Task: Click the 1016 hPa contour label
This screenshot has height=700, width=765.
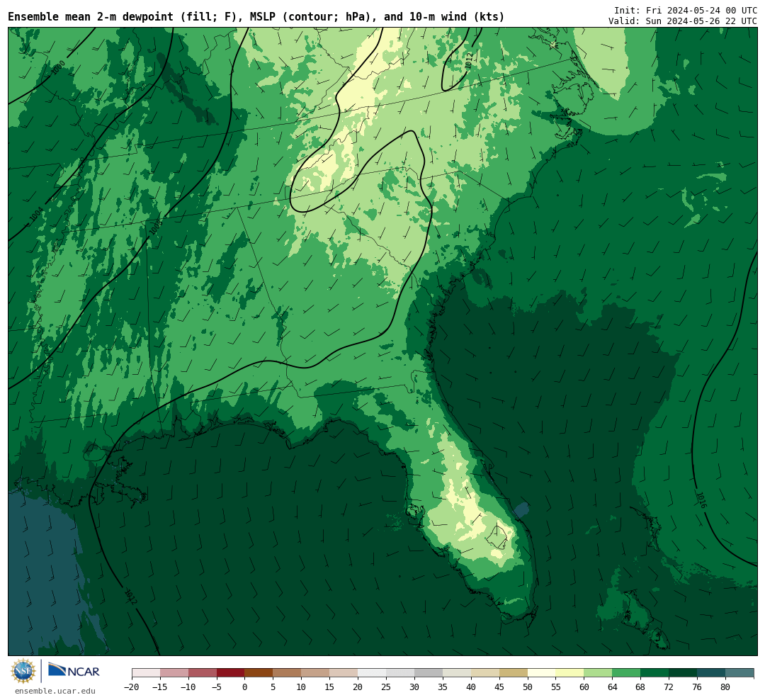Action: pyautogui.click(x=701, y=500)
